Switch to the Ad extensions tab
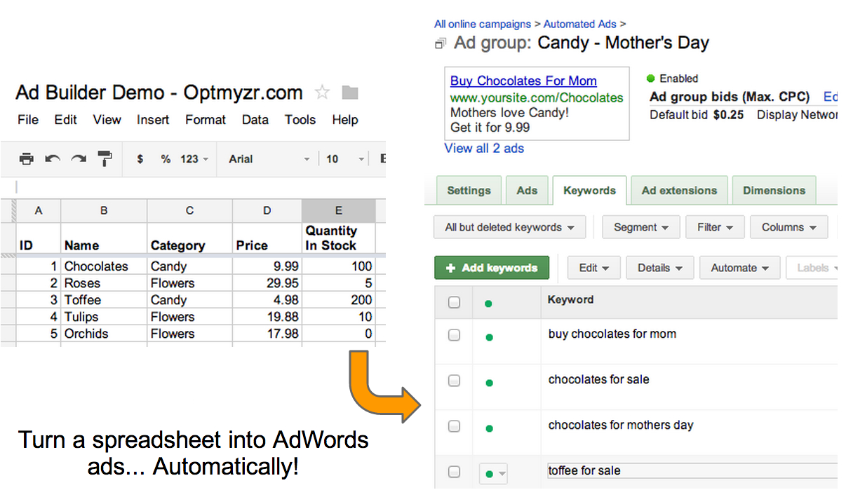Image resolution: width=846 pixels, height=504 pixels. point(679,191)
